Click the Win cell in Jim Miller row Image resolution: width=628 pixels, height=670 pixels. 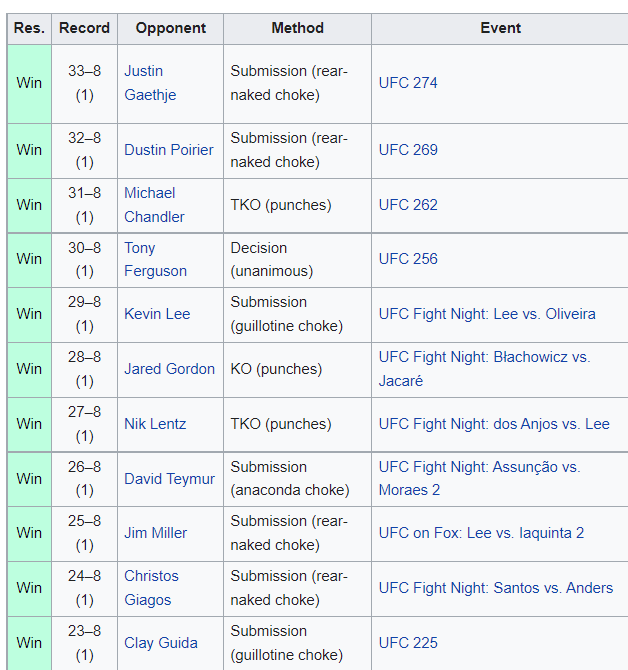(29, 534)
